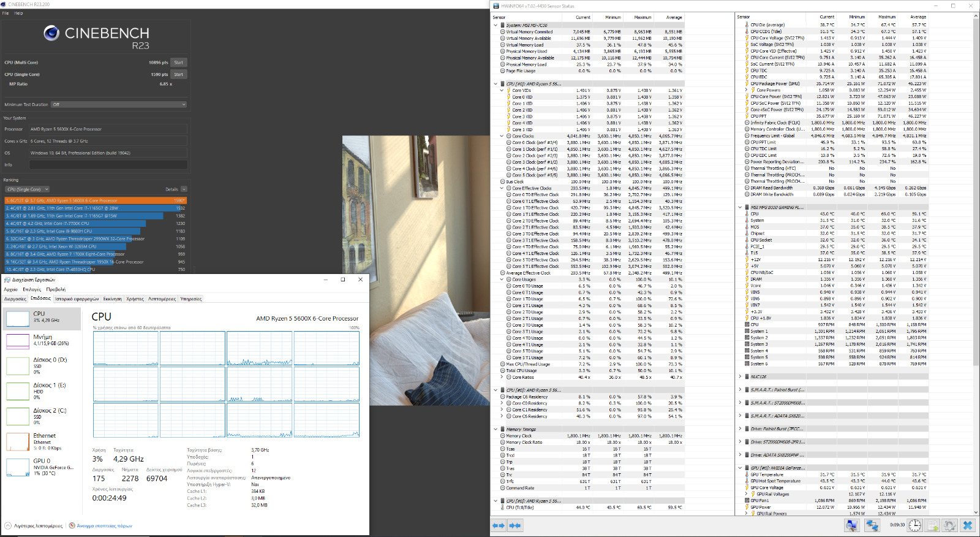
Task: Expand the NUC126 sensor group
Action: tap(740, 376)
